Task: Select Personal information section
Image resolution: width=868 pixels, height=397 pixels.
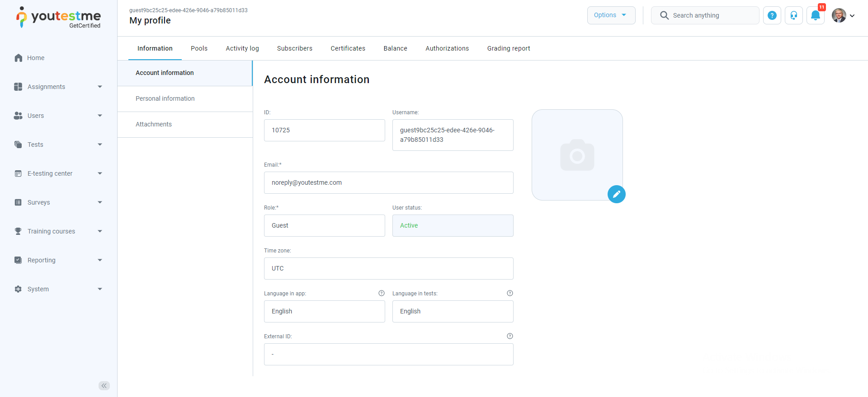Action: click(185, 98)
